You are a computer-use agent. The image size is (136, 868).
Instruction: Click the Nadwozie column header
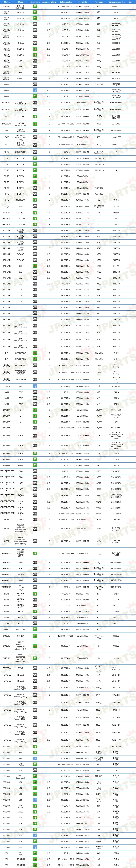coord(99,2)
